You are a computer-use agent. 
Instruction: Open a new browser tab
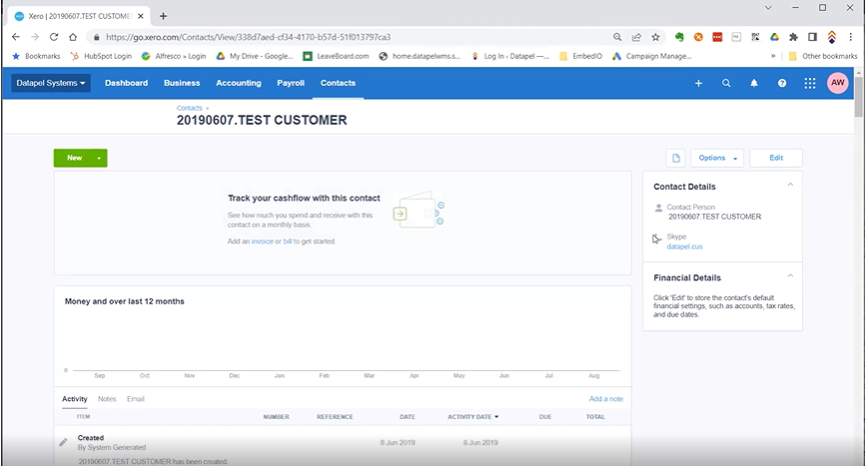163,16
